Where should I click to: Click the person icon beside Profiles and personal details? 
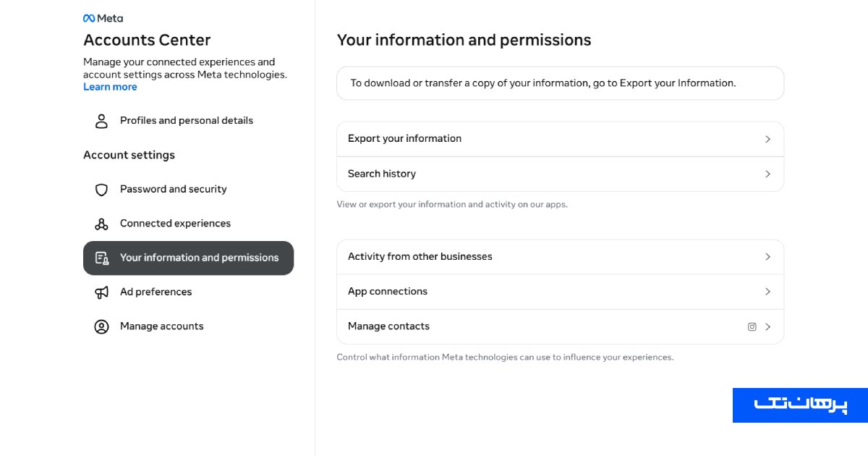pyautogui.click(x=102, y=121)
